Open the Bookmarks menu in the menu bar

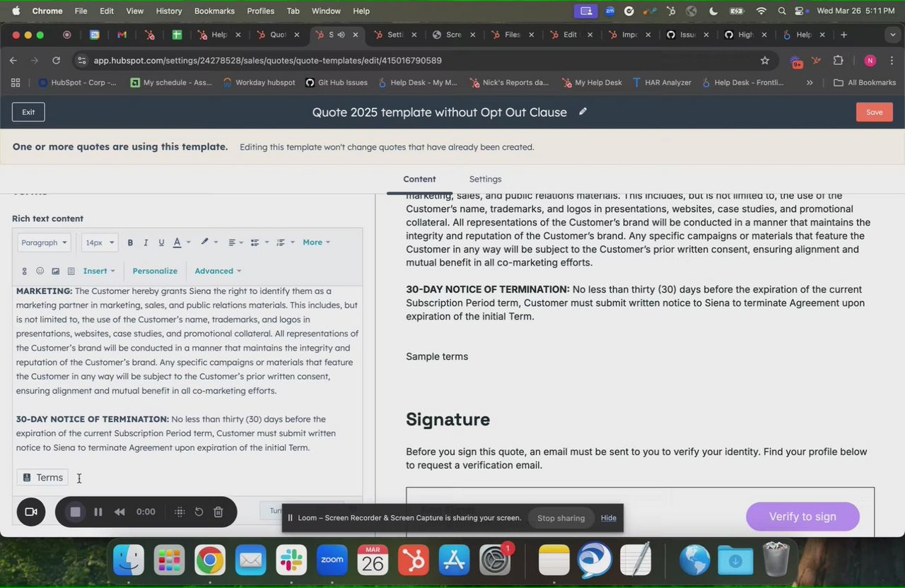tap(214, 11)
